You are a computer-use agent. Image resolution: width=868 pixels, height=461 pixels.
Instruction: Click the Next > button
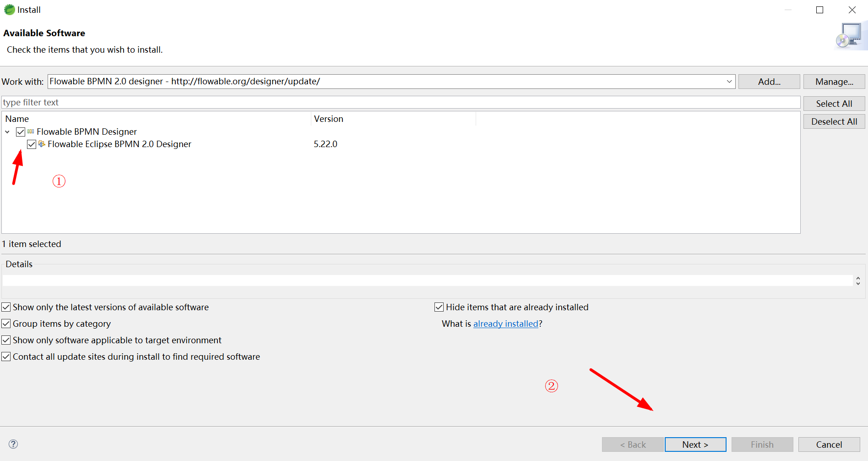pyautogui.click(x=695, y=445)
